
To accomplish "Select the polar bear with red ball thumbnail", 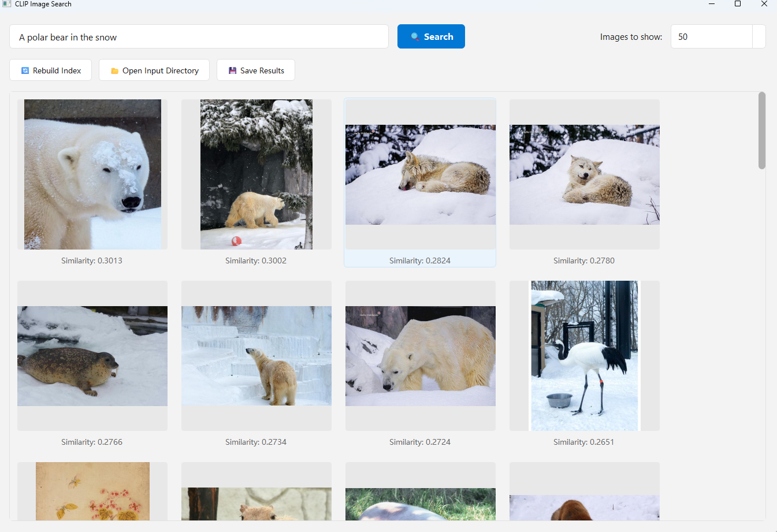I will point(256,174).
